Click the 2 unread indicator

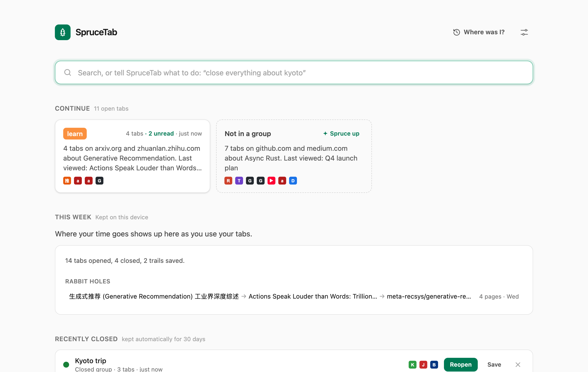pos(161,134)
